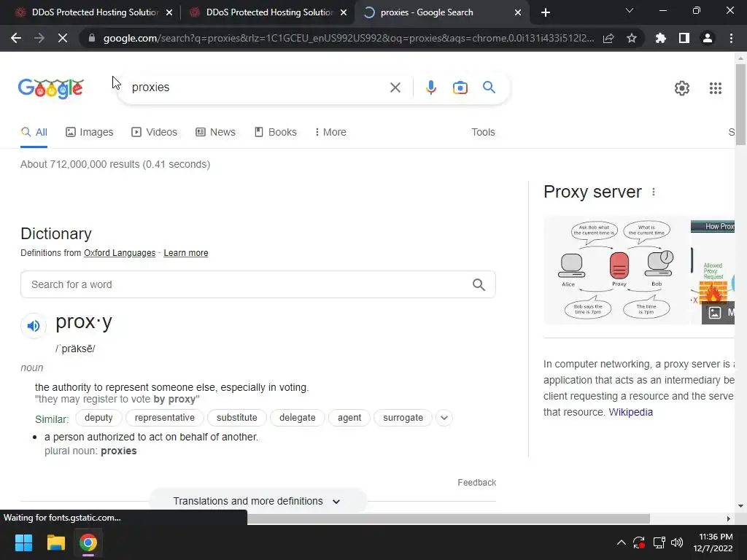
Task: Play the pronunciation of proxy
Action: click(34, 326)
